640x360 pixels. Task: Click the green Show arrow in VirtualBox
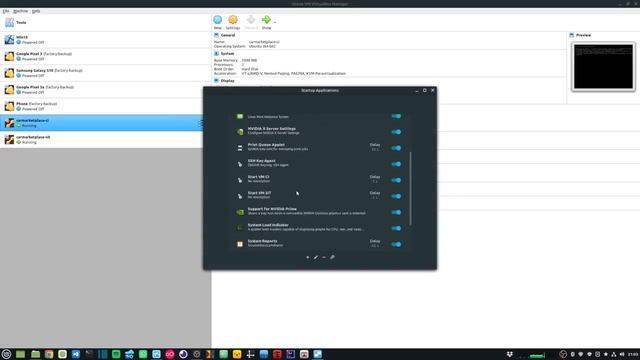click(266, 20)
